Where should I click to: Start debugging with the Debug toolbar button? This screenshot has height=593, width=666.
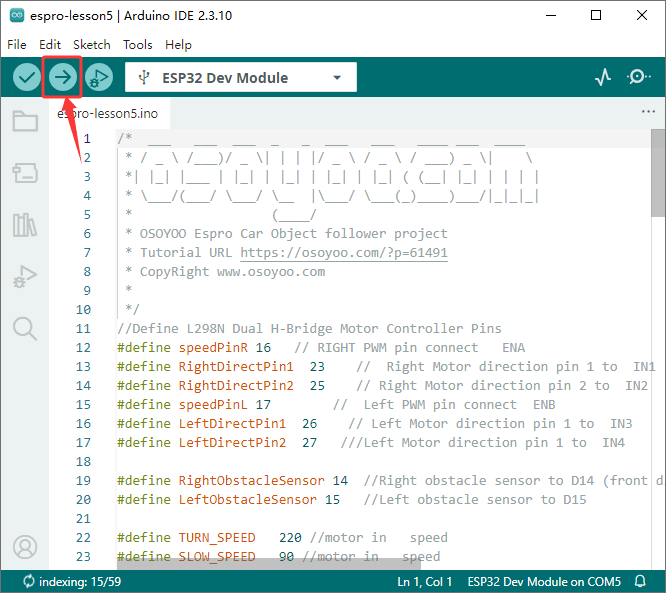[x=99, y=77]
